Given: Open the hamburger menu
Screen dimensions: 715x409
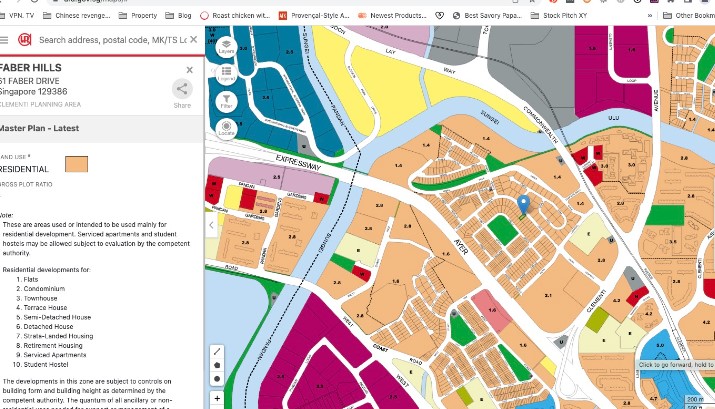Looking at the screenshot, I should (x=4, y=40).
